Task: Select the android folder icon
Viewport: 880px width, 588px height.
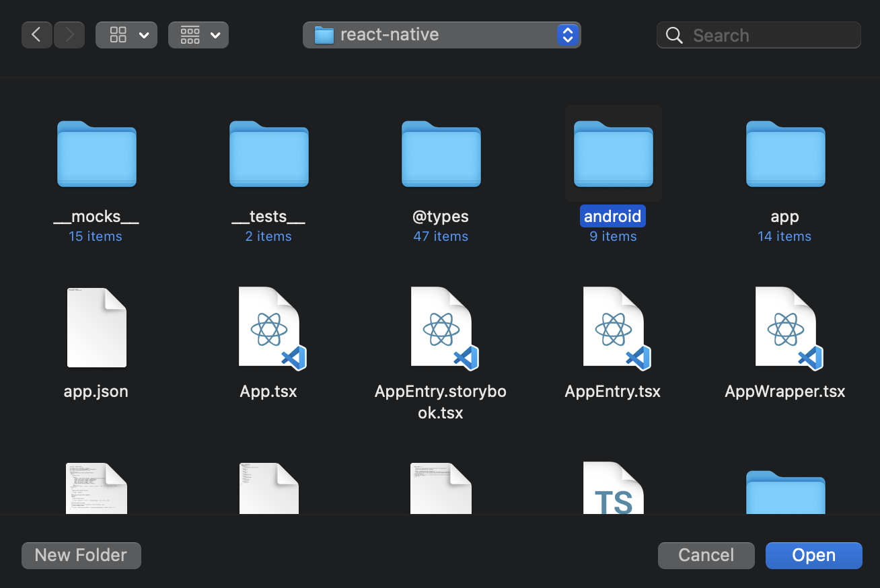Action: [x=613, y=153]
